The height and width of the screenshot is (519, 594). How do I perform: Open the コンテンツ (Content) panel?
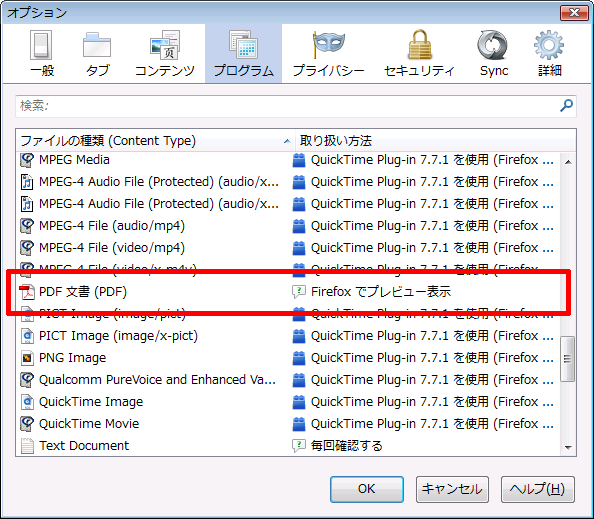pos(165,54)
